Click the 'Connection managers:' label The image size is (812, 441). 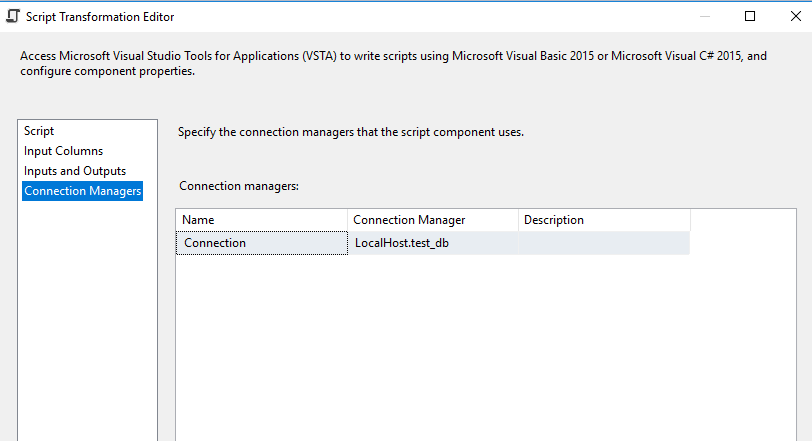coord(239,186)
